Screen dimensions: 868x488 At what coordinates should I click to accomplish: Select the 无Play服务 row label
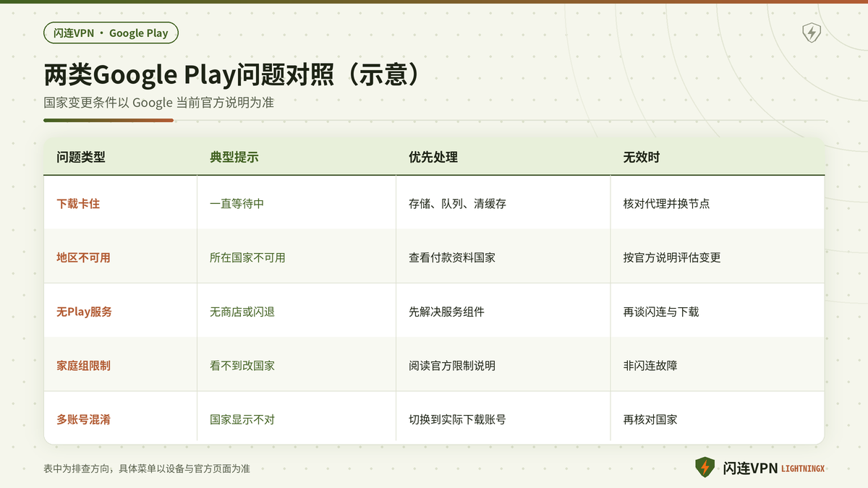(84, 312)
